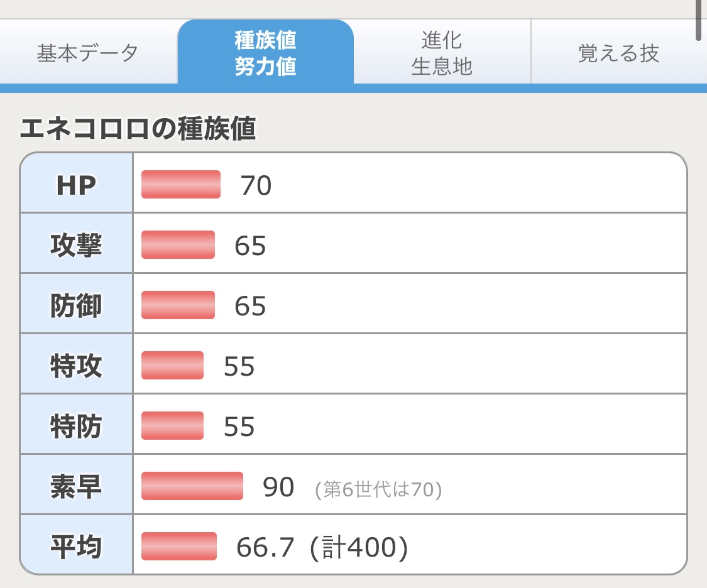This screenshot has width=707, height=588.
Task: Click the 平均 row label
Action: click(76, 547)
